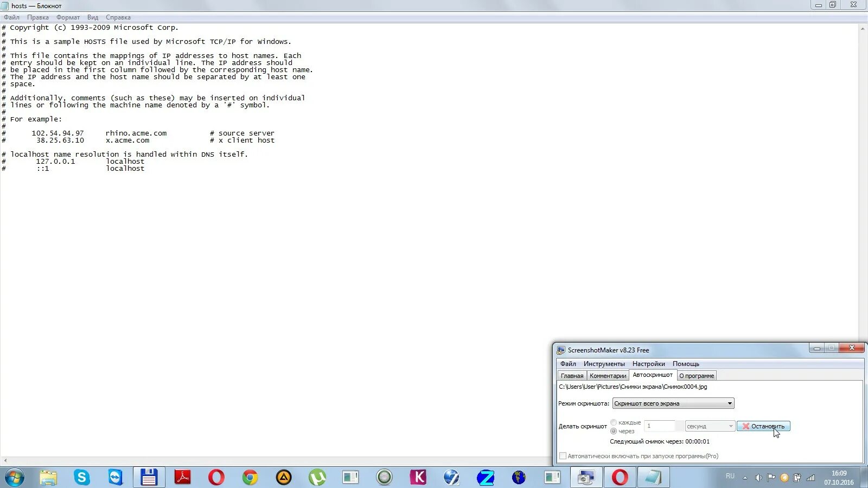The height and width of the screenshot is (488, 868).
Task: Click the ScreenshotMaker title bar icon
Action: coord(561,350)
